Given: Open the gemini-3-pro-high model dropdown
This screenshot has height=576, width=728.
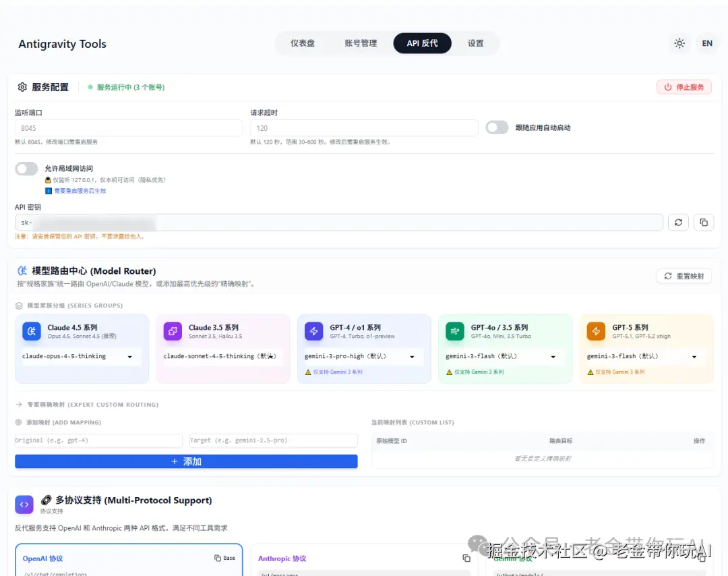Looking at the screenshot, I should click(363, 356).
